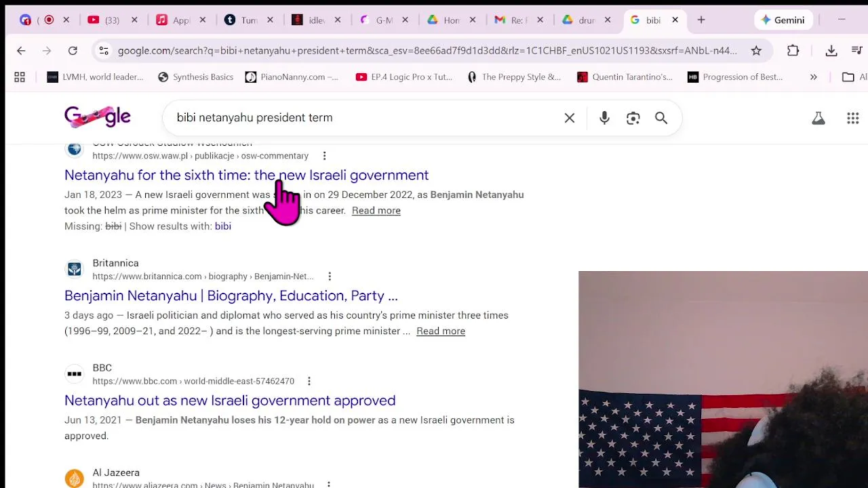Open the Gemini button
This screenshot has width=868, height=488.
[x=783, y=20]
